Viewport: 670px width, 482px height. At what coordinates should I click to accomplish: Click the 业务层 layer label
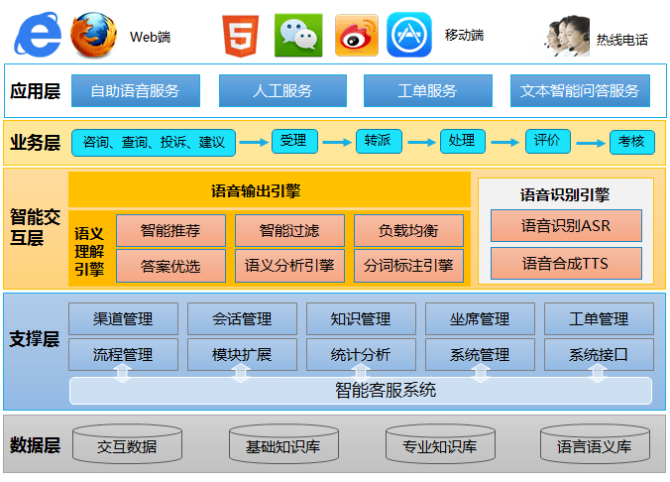(x=35, y=143)
